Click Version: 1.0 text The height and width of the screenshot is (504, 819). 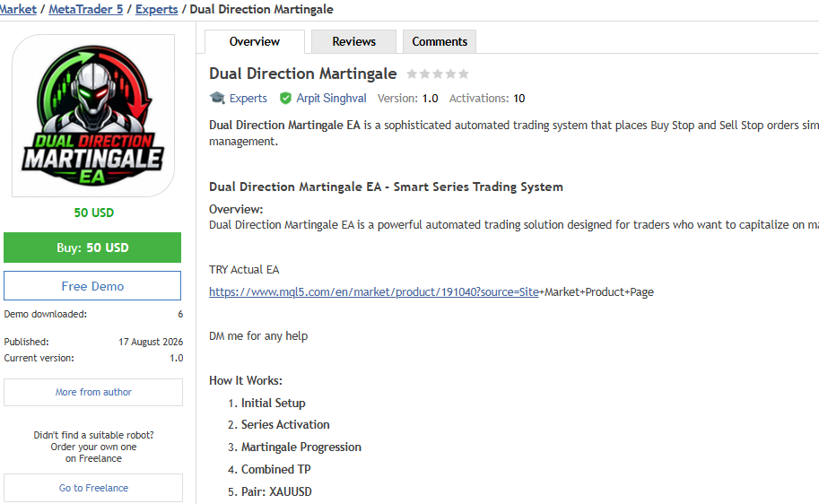tap(407, 98)
